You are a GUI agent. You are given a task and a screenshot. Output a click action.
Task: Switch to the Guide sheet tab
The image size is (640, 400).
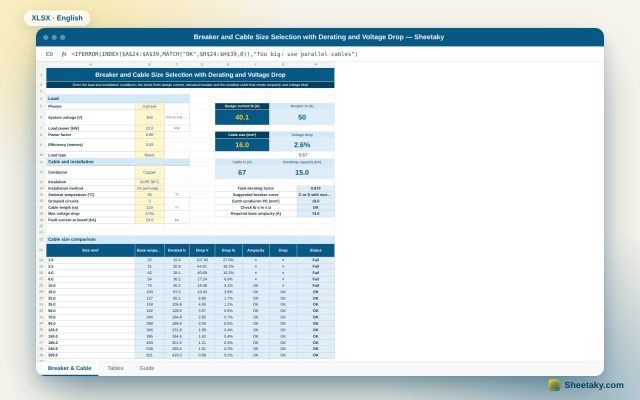(147, 368)
